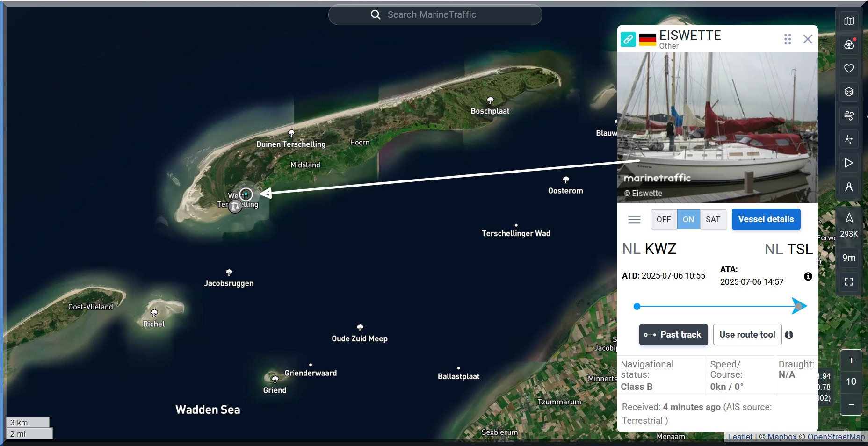Click the voyage progress arrow marker

[799, 306]
